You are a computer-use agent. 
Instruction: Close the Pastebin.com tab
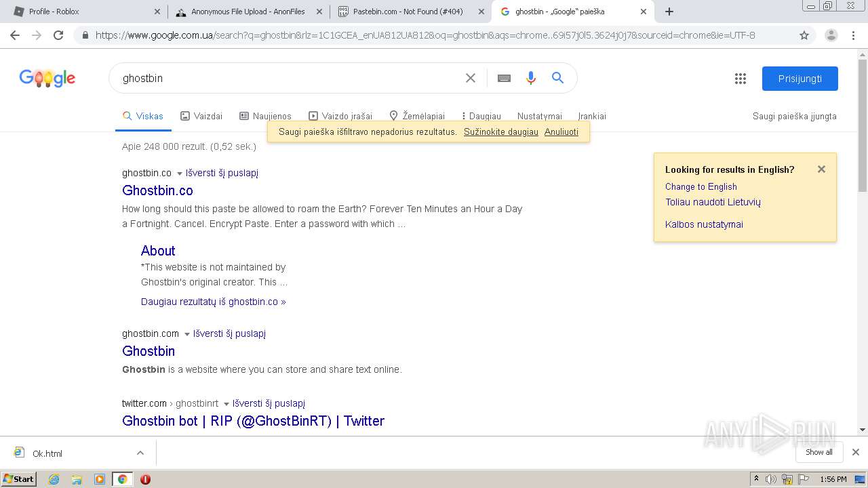tap(481, 12)
